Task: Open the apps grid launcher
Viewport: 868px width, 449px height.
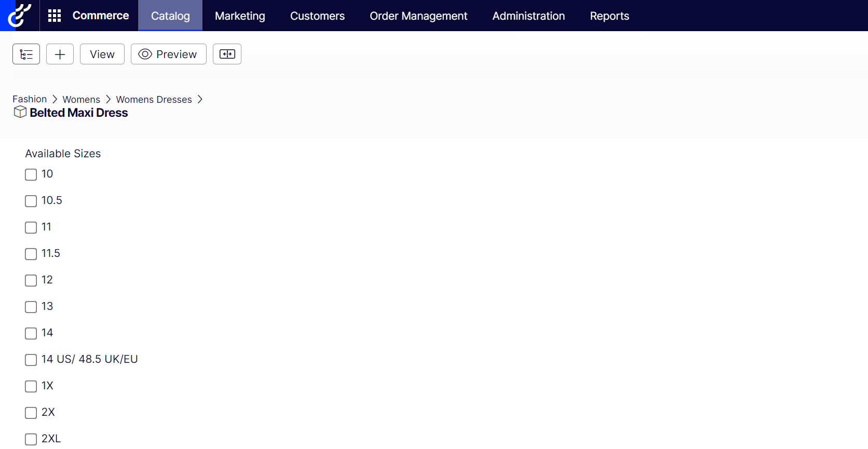Action: pyautogui.click(x=55, y=16)
